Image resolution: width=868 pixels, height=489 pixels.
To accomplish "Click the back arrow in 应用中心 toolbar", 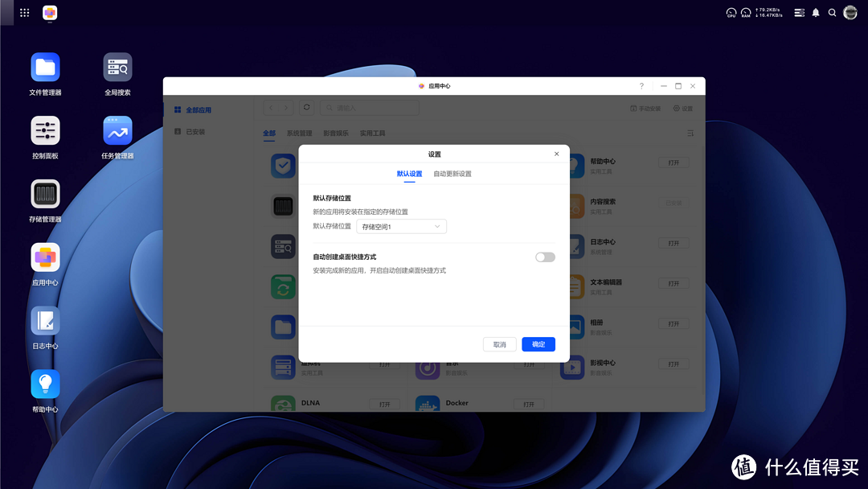I will point(272,108).
